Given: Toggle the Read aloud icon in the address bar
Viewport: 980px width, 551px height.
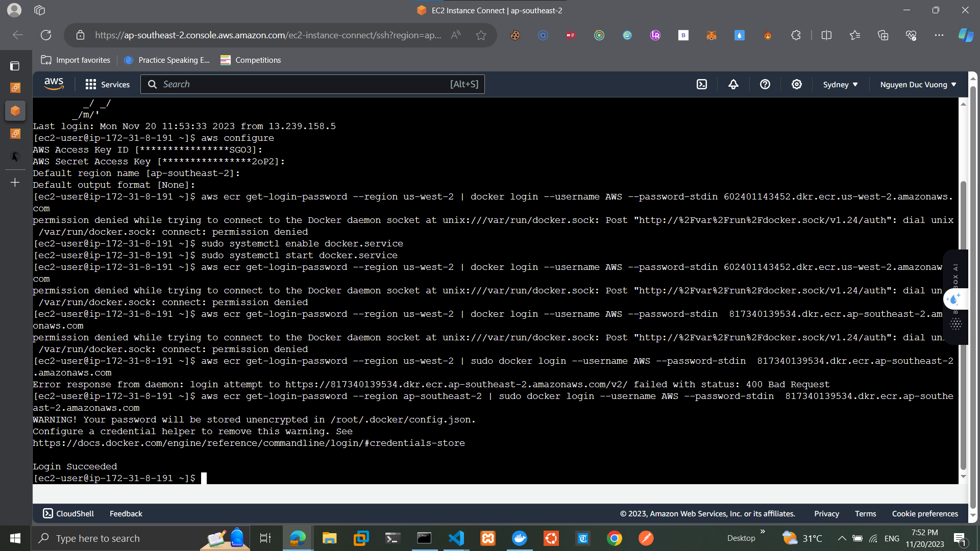Looking at the screenshot, I should click(x=456, y=35).
